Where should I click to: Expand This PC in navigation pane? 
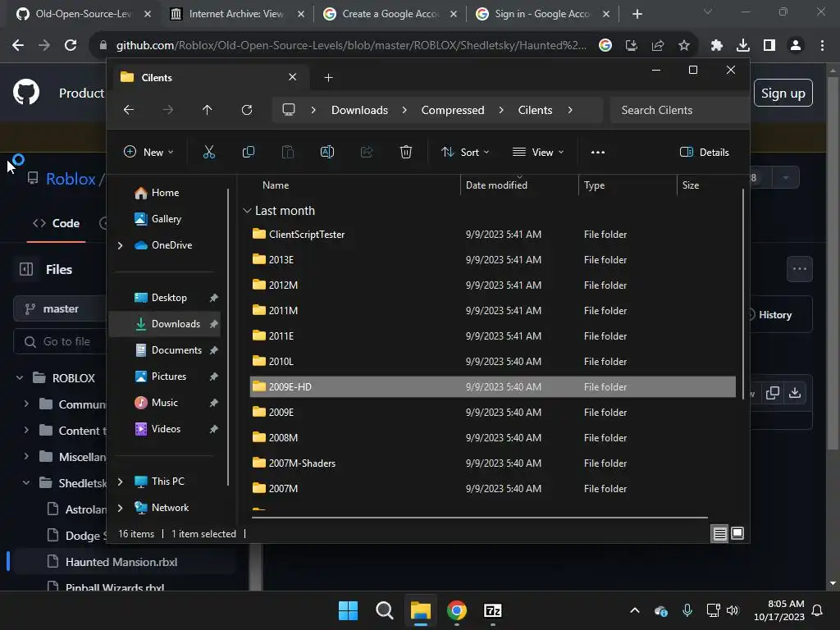tap(120, 482)
